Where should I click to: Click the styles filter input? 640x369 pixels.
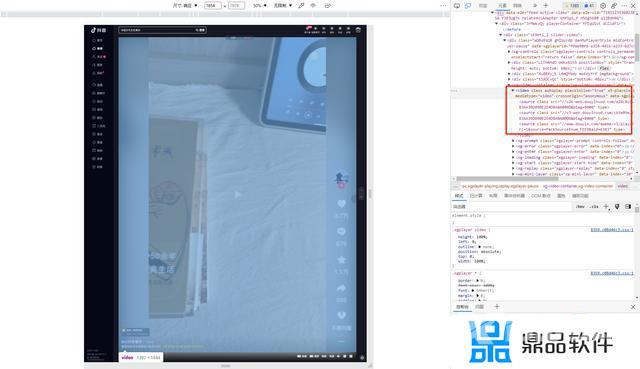[512, 207]
